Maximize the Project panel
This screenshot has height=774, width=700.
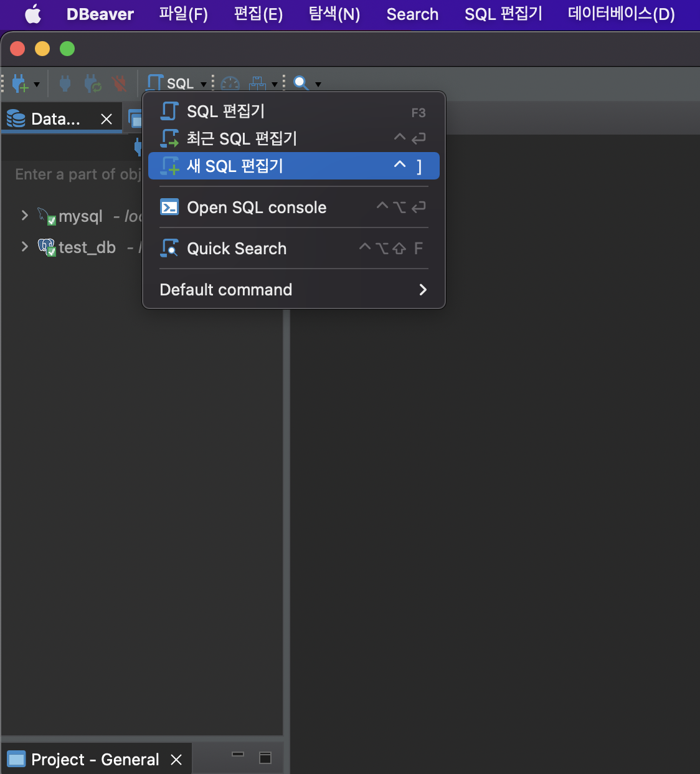click(x=265, y=758)
